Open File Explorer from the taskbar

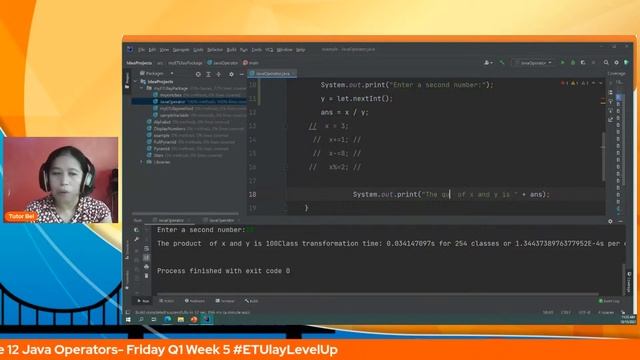click(x=180, y=320)
